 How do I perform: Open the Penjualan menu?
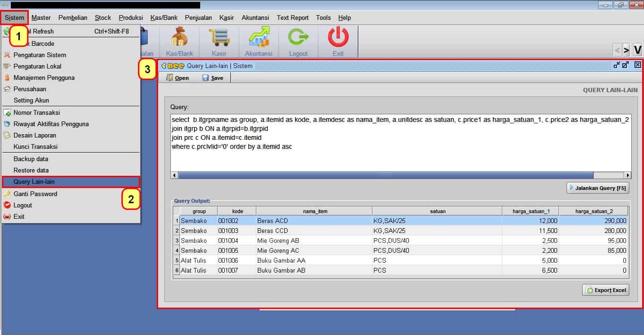[198, 17]
